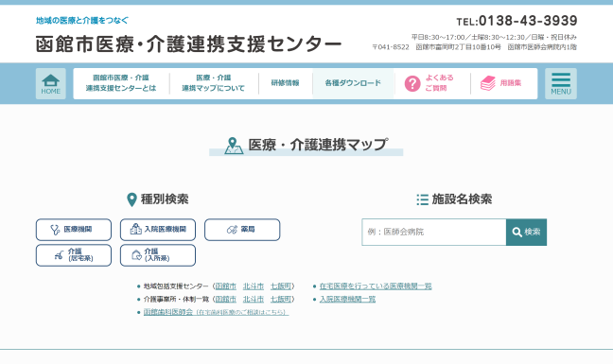Select 介護(居宅系) category button
Screen dimensions: 613x364
[74, 255]
